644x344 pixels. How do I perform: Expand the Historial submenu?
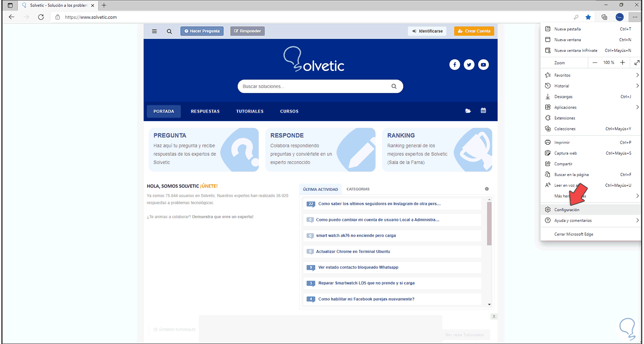click(591, 86)
